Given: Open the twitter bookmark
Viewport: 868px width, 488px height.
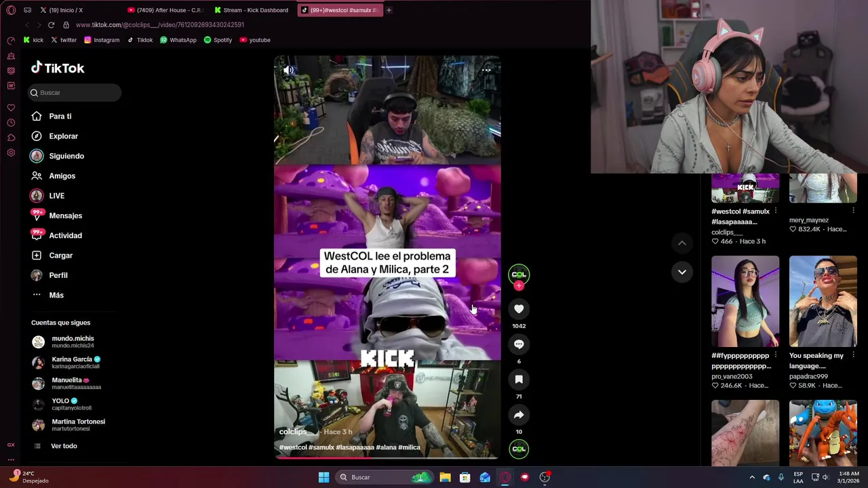Looking at the screenshot, I should (64, 40).
